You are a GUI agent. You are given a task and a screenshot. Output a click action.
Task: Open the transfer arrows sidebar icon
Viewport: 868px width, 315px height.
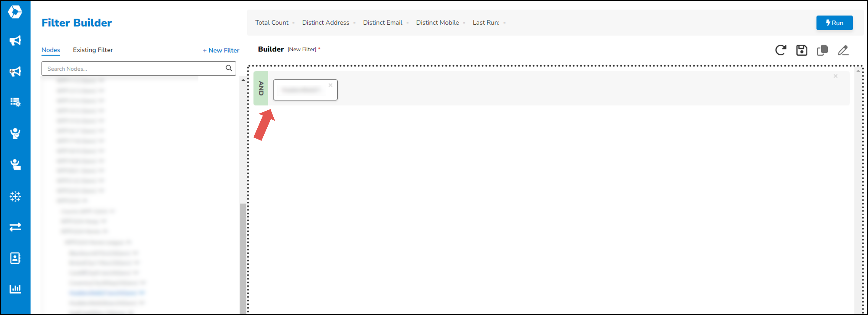point(15,227)
